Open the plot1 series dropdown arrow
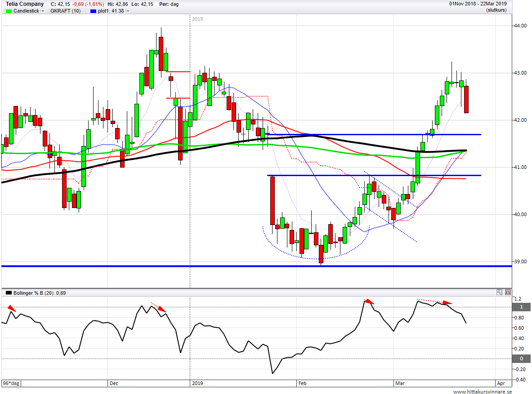The image size is (532, 394). (x=127, y=11)
